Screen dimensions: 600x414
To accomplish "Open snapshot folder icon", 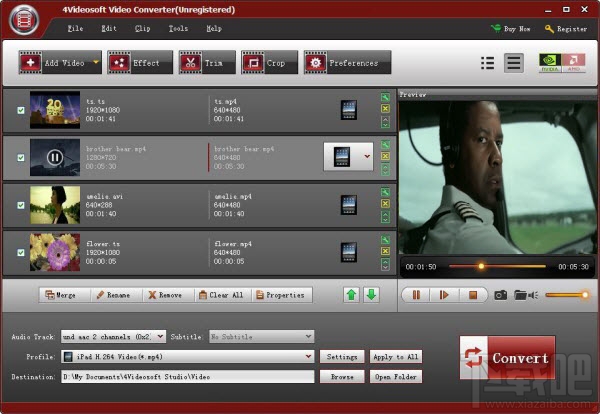I will (x=520, y=295).
